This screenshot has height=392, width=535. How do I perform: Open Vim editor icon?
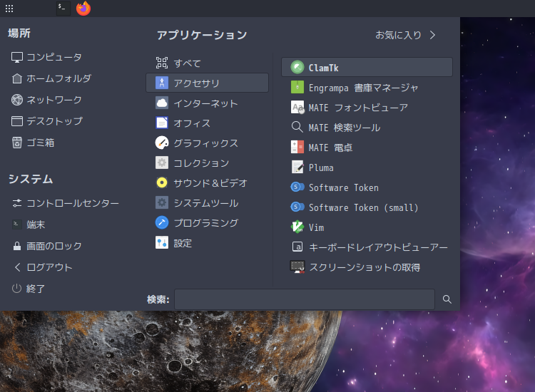pyautogui.click(x=297, y=227)
